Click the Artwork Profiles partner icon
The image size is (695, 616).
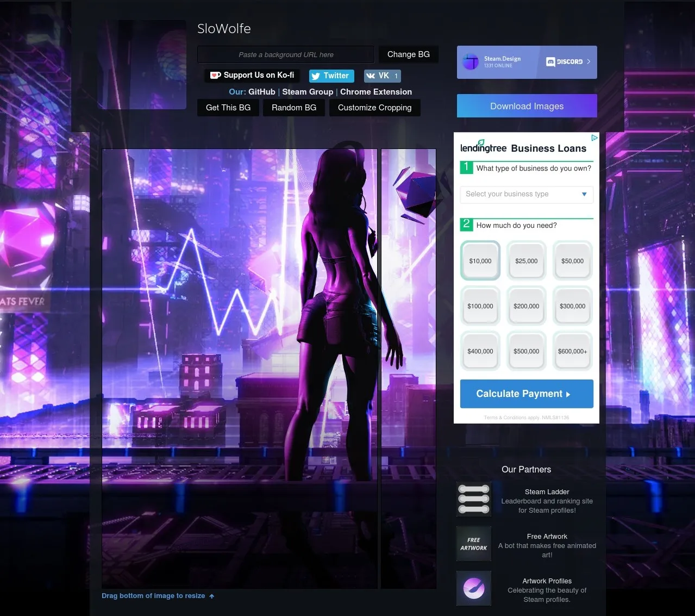tap(474, 588)
